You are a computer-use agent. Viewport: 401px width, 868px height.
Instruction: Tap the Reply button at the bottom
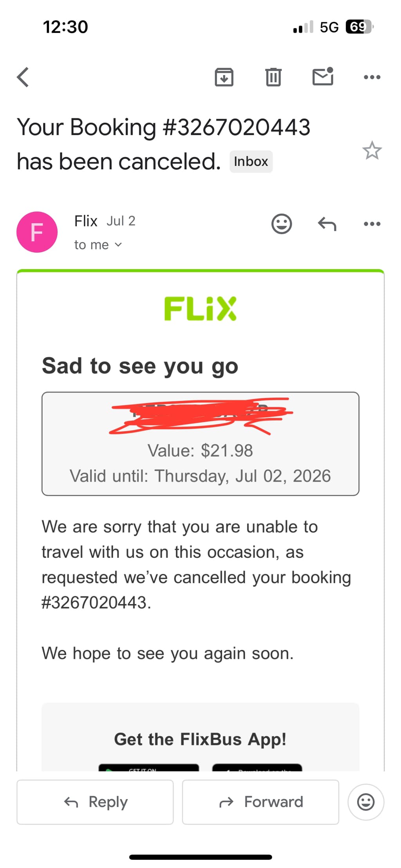point(95,802)
